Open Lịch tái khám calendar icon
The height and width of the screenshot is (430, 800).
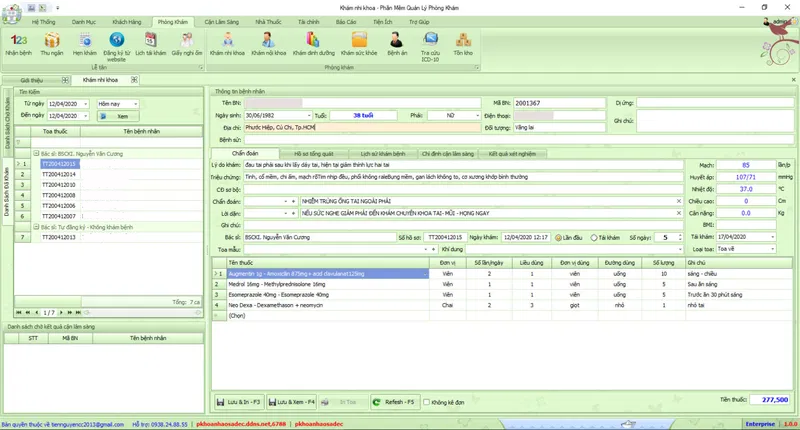pyautogui.click(x=150, y=43)
